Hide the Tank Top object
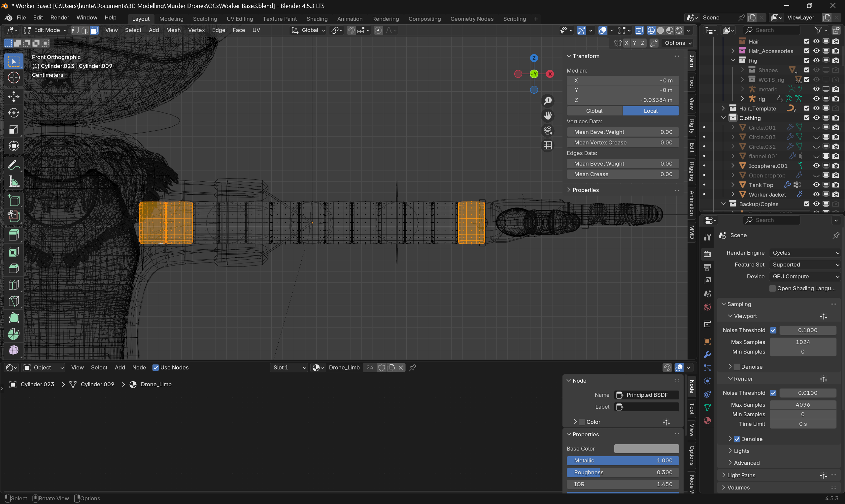The height and width of the screenshot is (504, 845). [x=816, y=185]
